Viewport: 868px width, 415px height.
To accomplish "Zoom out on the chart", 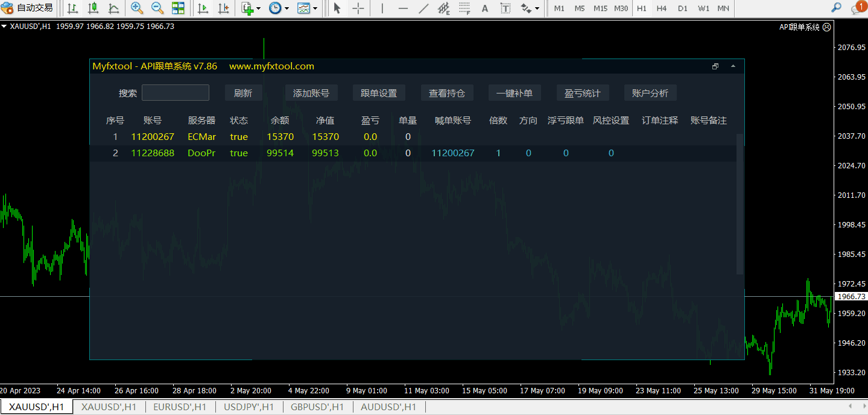I will pos(157,8).
